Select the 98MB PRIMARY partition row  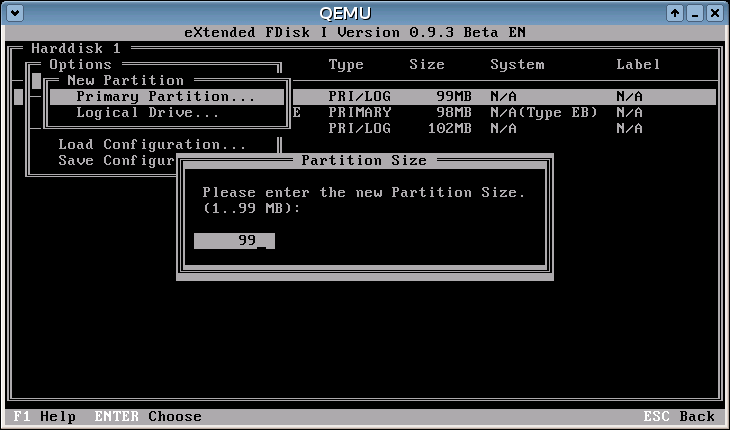500,113
